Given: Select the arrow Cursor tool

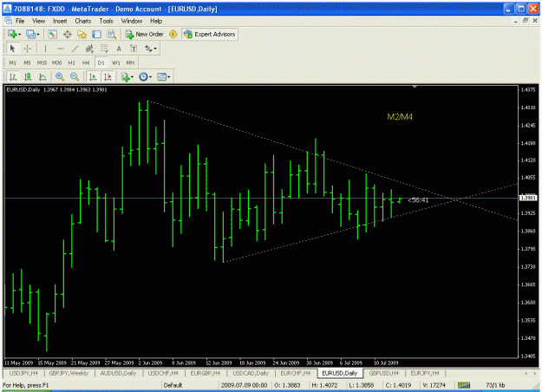Looking at the screenshot, I should [12, 49].
